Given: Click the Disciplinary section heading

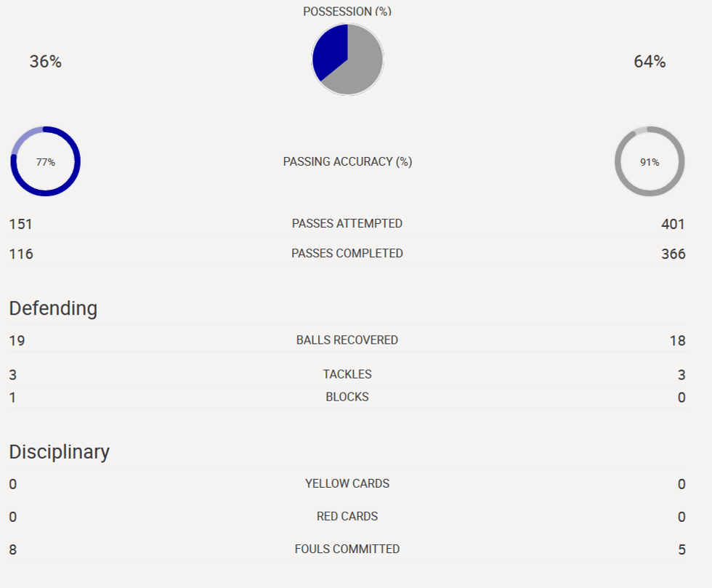Looking at the screenshot, I should click(59, 451).
